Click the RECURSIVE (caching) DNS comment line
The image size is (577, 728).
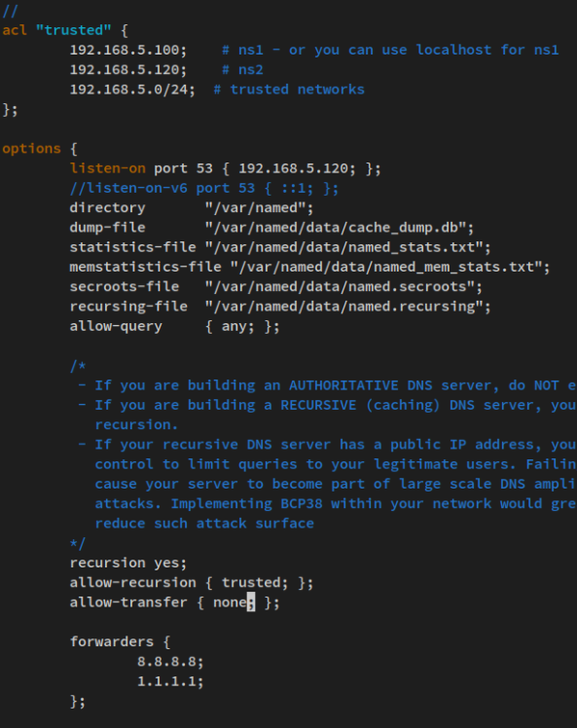click(x=327, y=405)
